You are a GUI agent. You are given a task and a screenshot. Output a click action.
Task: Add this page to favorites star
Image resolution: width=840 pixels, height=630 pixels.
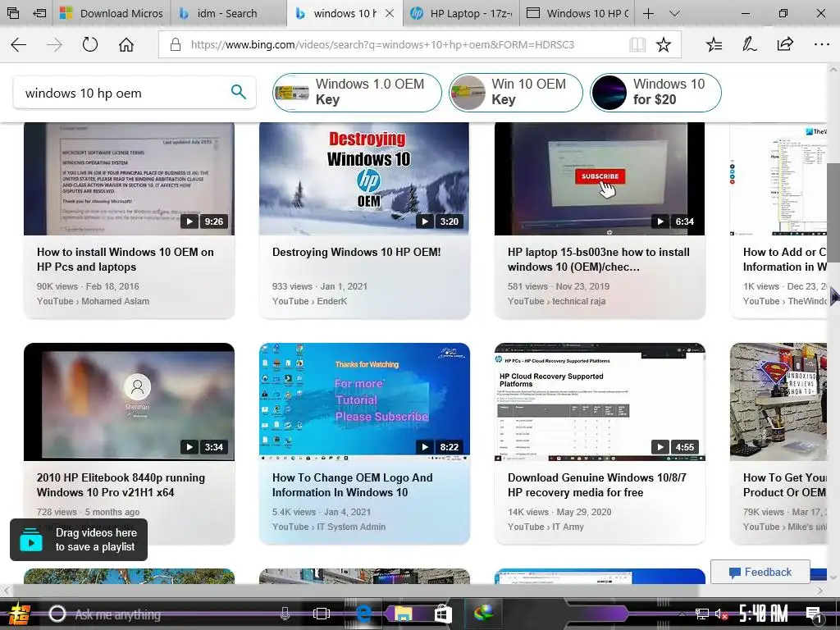[663, 44]
